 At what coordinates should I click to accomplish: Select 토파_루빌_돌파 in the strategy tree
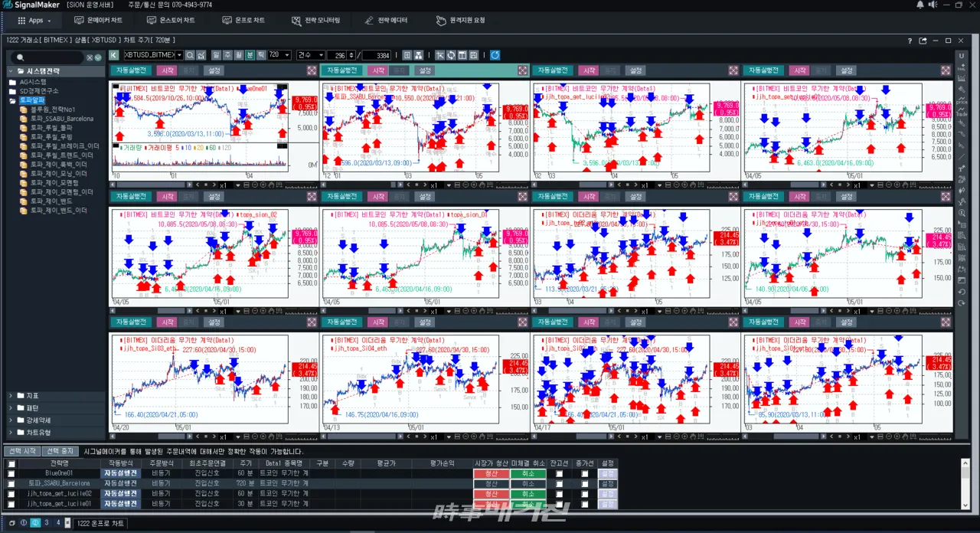(x=51, y=129)
